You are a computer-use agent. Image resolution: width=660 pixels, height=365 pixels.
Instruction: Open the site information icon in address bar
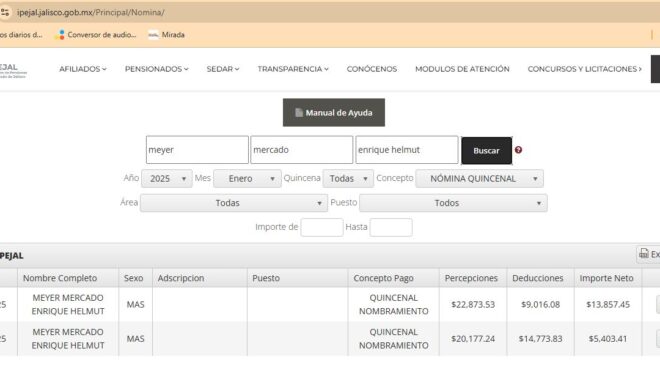5,12
